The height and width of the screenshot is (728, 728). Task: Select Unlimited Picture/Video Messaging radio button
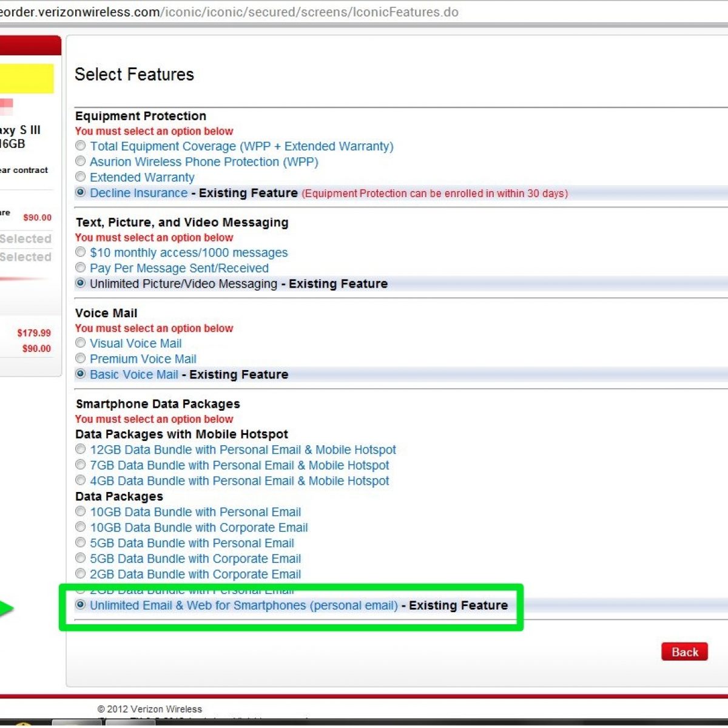80,283
